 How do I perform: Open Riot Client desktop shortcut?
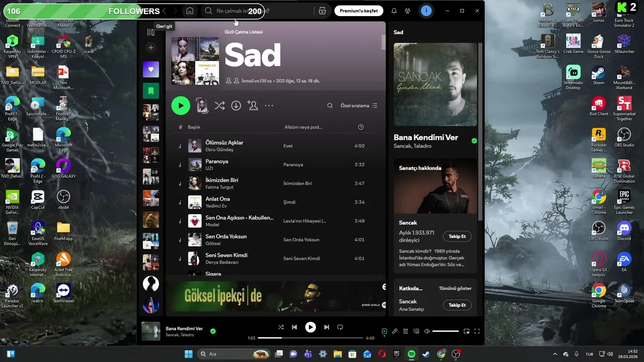[x=599, y=105]
